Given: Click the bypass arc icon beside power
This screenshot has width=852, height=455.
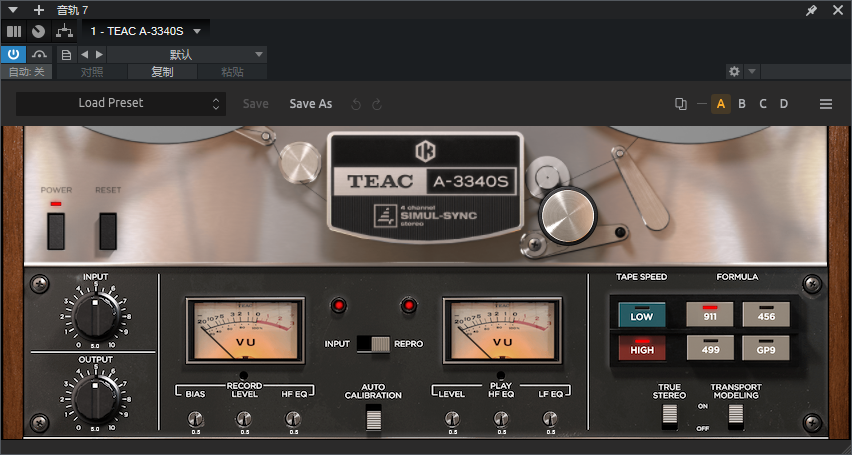Looking at the screenshot, I should (39, 54).
